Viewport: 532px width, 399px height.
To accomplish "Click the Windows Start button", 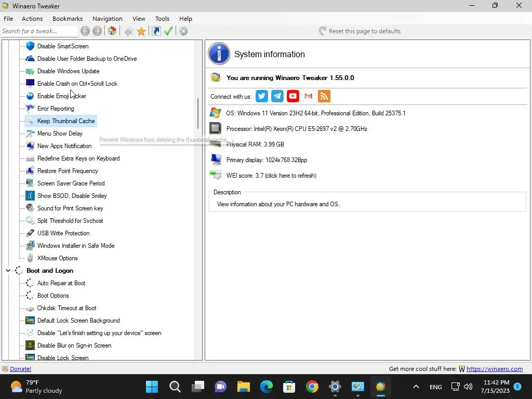I will point(152,387).
